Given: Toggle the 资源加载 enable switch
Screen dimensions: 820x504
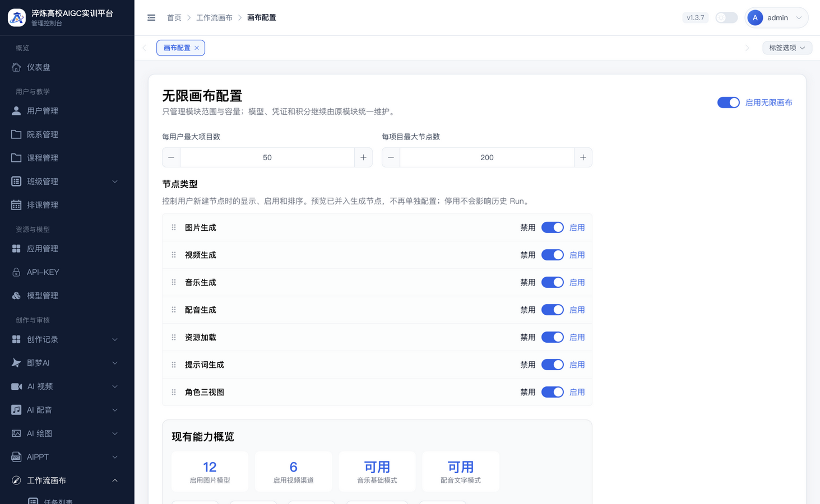Looking at the screenshot, I should click(552, 337).
